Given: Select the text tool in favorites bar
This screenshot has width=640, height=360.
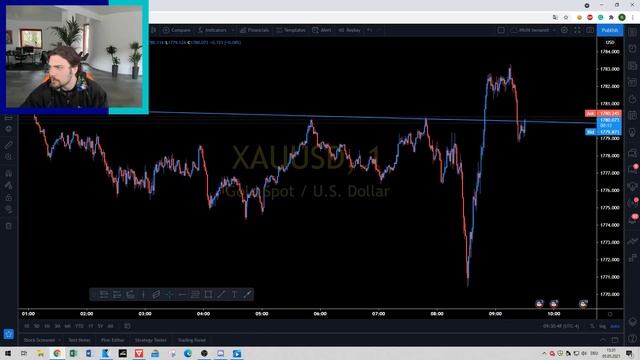Looking at the screenshot, I should tap(234, 294).
